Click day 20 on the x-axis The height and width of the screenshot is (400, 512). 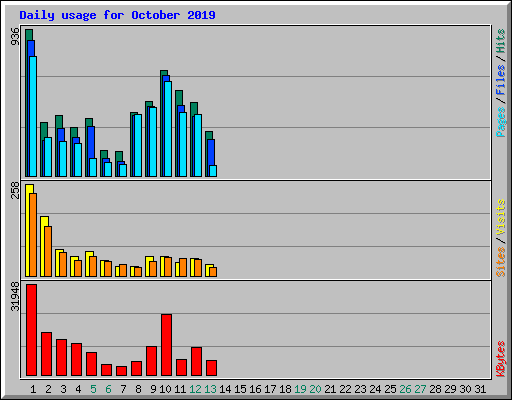[315, 389]
